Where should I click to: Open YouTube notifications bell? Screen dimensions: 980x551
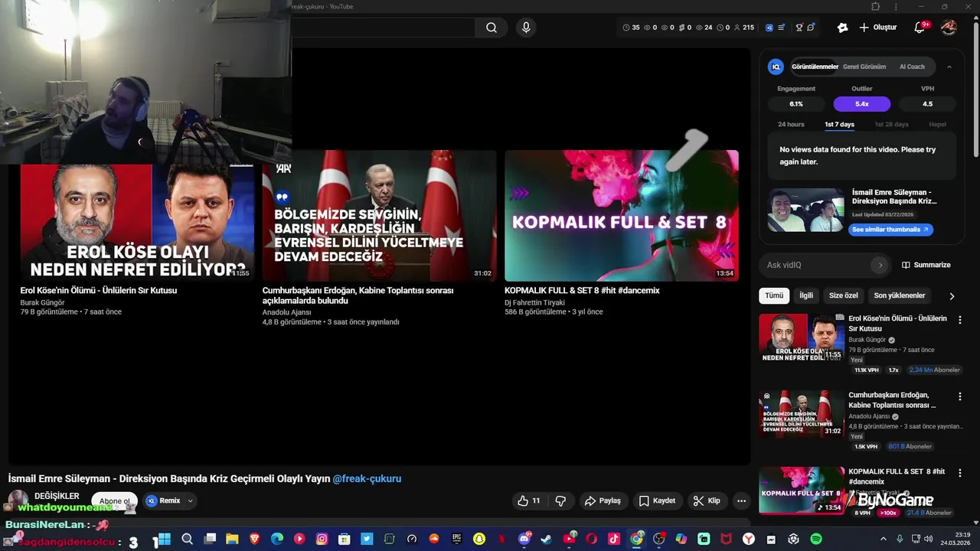pyautogui.click(x=920, y=28)
